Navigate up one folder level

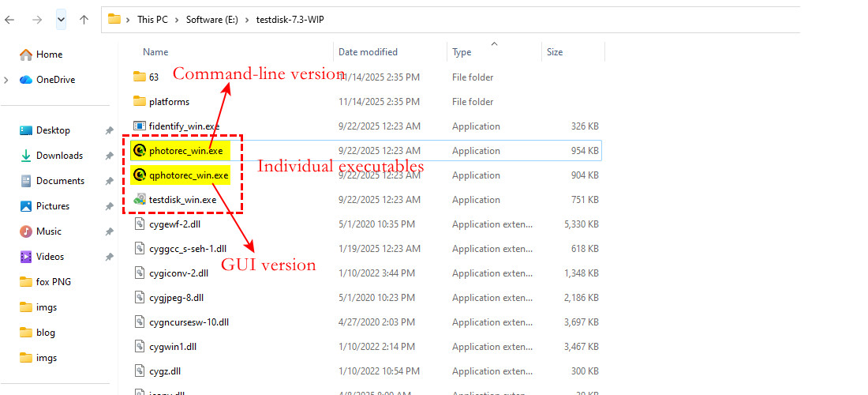(x=84, y=20)
